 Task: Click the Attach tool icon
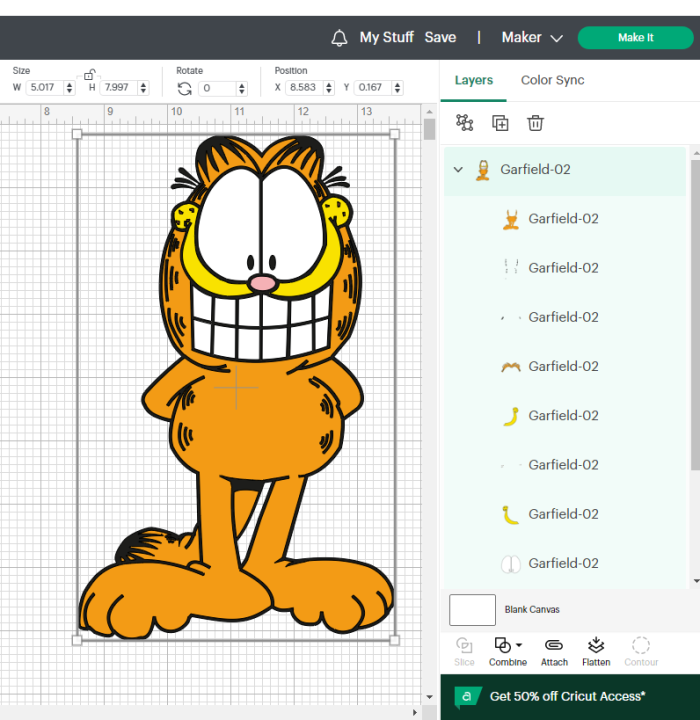[554, 645]
